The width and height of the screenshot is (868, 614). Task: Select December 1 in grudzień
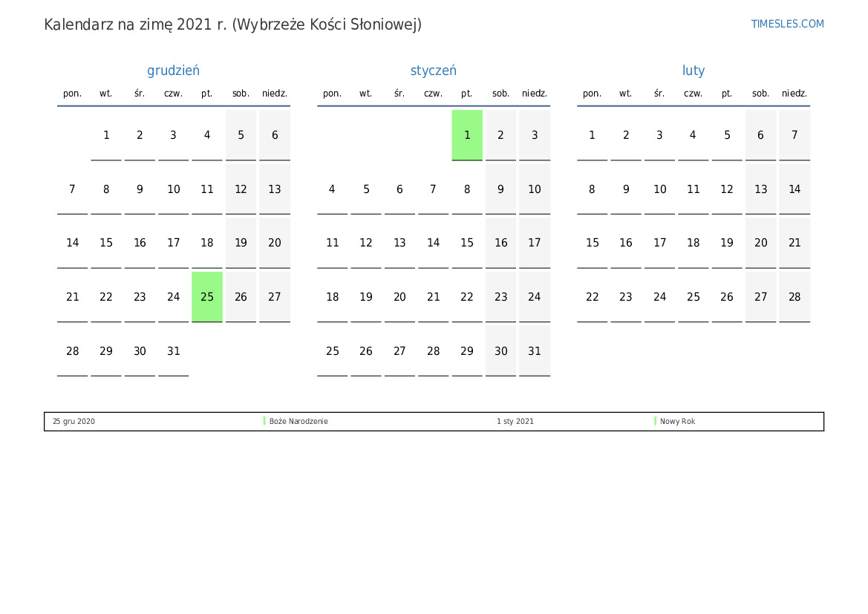pyautogui.click(x=106, y=135)
